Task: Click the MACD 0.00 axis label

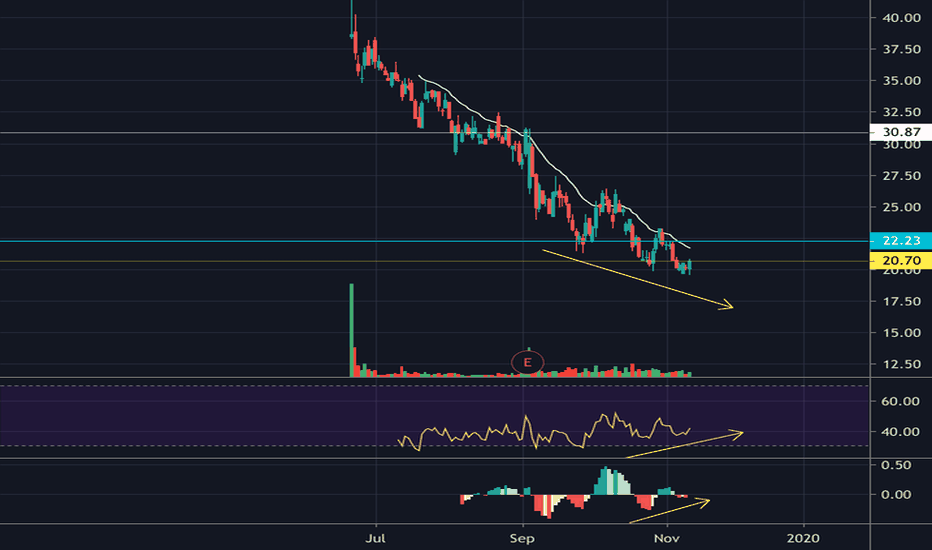Action: click(896, 495)
